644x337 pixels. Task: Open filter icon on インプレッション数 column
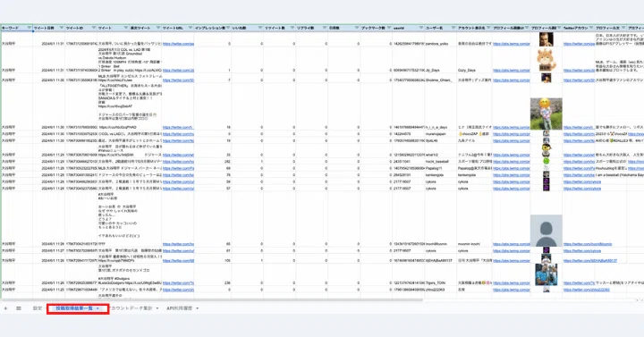tap(228, 28)
